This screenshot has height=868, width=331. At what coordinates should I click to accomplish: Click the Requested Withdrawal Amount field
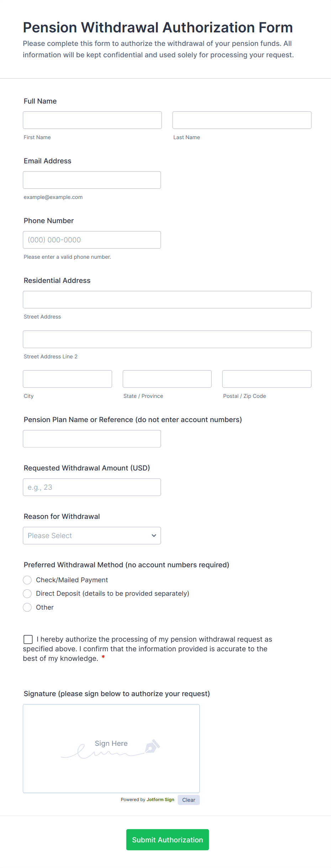point(92,487)
